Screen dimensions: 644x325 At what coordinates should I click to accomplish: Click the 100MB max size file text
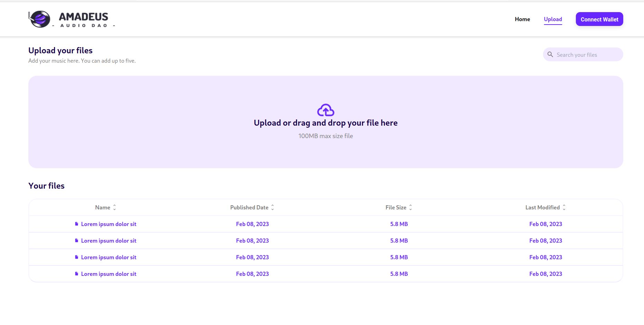325,136
